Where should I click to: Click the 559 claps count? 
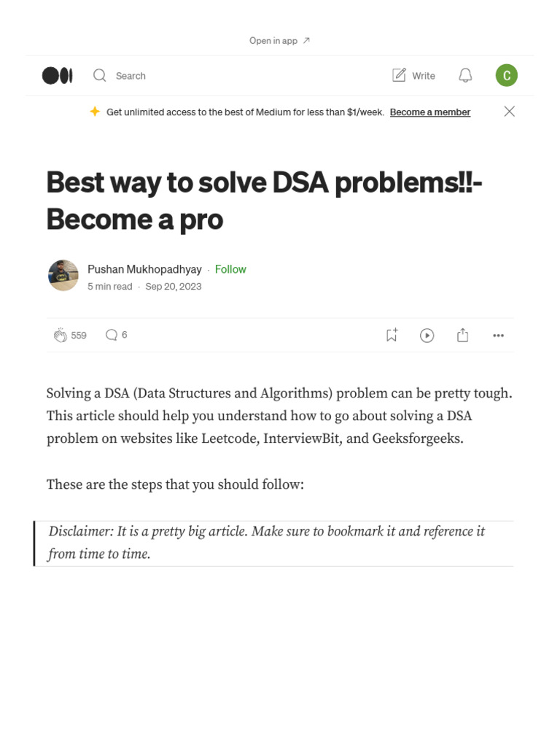tap(79, 336)
